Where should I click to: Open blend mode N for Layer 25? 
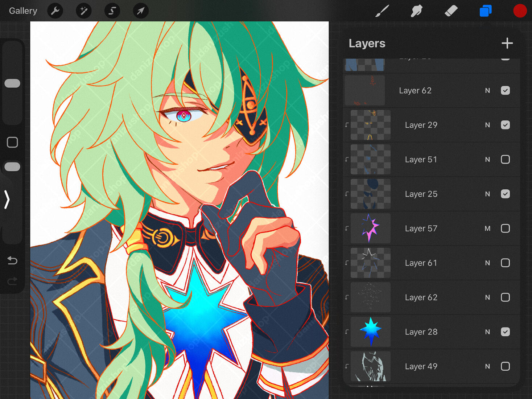(x=487, y=194)
